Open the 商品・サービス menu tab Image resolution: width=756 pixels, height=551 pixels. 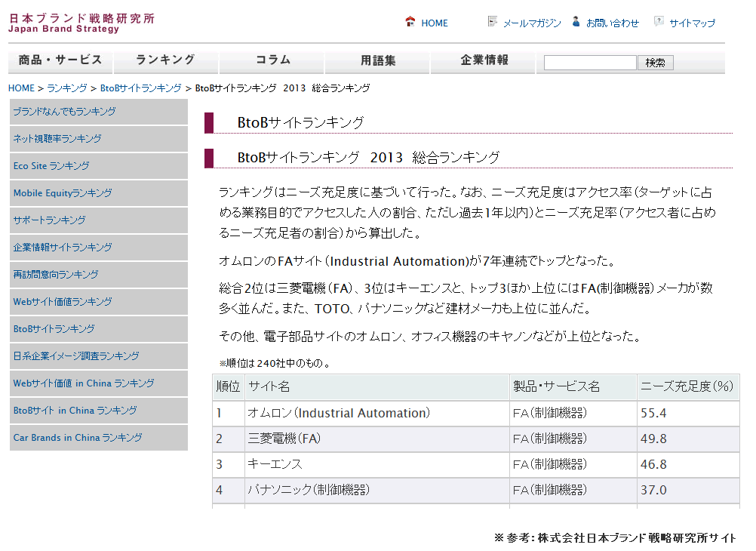tap(60, 60)
